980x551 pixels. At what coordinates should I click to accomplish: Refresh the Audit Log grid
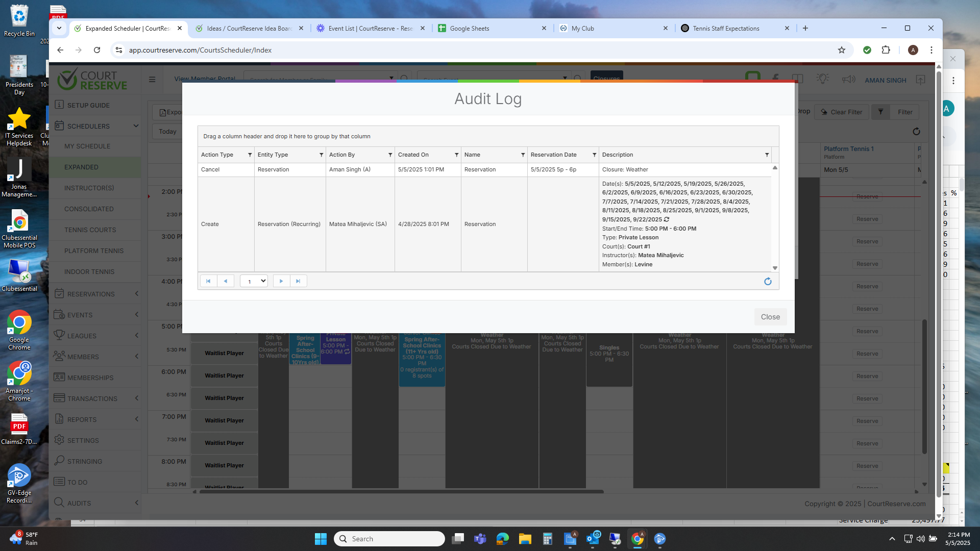(768, 282)
